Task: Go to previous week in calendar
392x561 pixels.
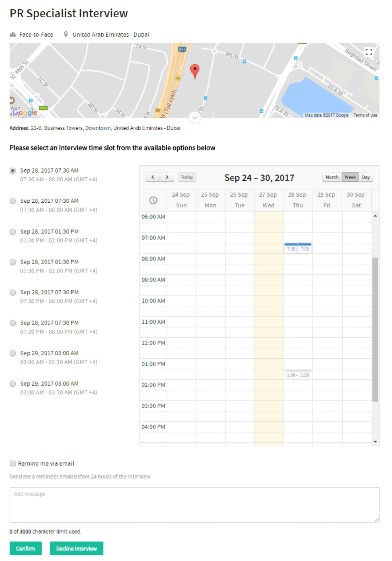Action: pyautogui.click(x=153, y=177)
